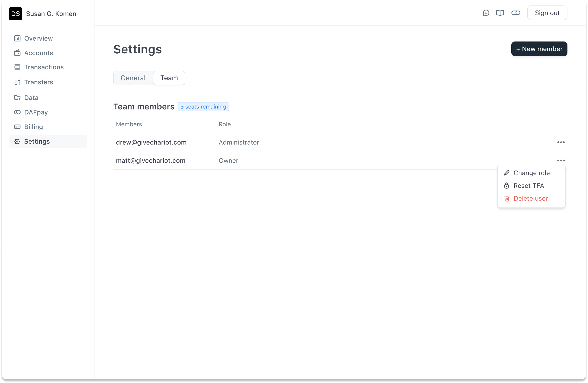Go to DAFpay in sidebar
This screenshot has width=588, height=383.
pyautogui.click(x=36, y=112)
